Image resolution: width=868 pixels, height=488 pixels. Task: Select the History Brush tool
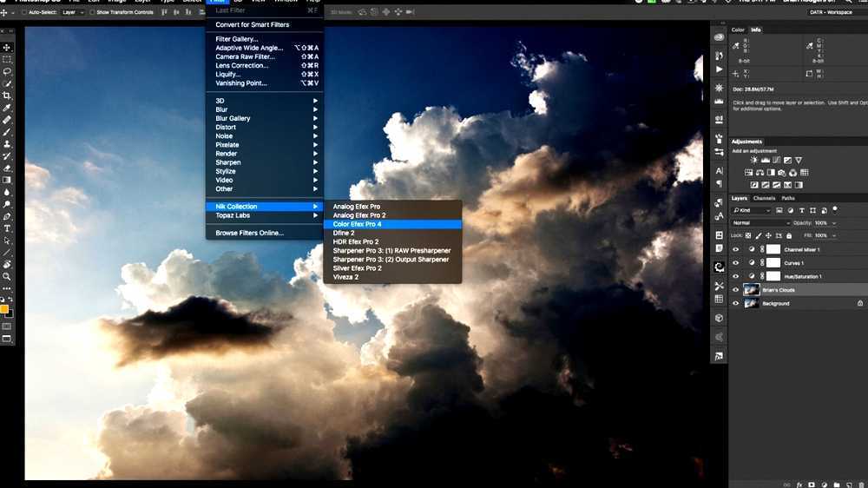point(7,156)
